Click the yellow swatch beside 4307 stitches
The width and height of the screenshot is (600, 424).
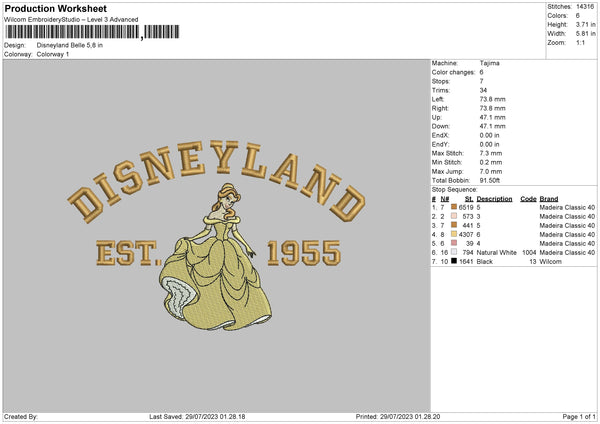[x=455, y=235]
